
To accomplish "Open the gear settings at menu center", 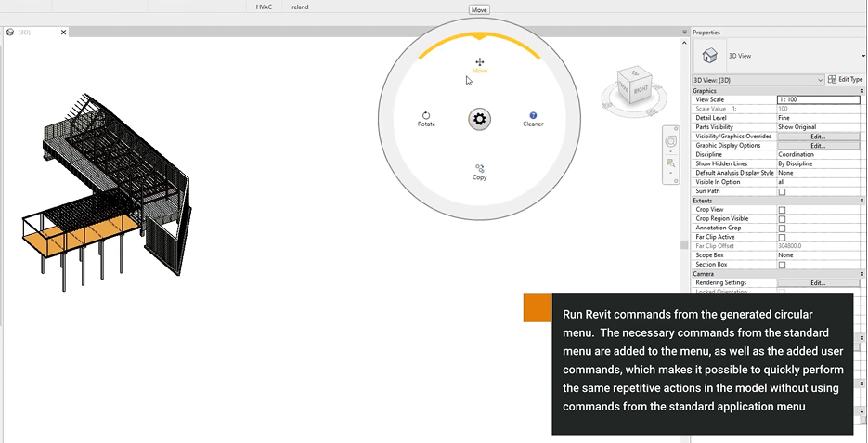I will point(479,119).
